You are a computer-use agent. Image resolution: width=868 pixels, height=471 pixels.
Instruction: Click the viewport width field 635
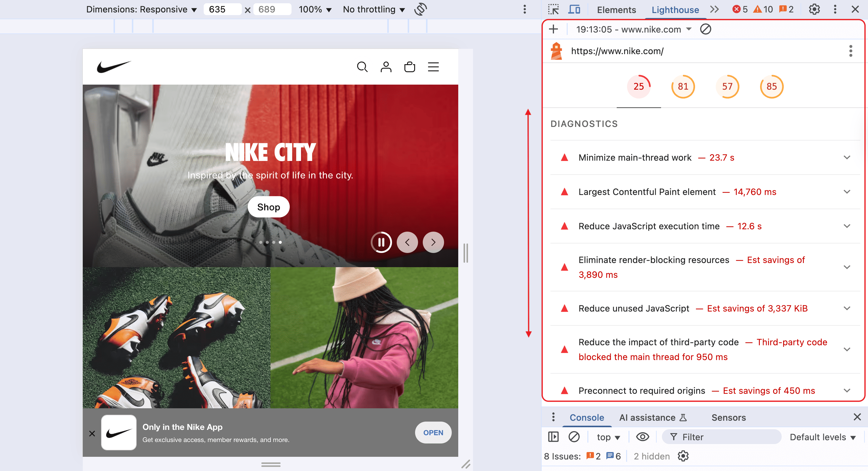(222, 9)
